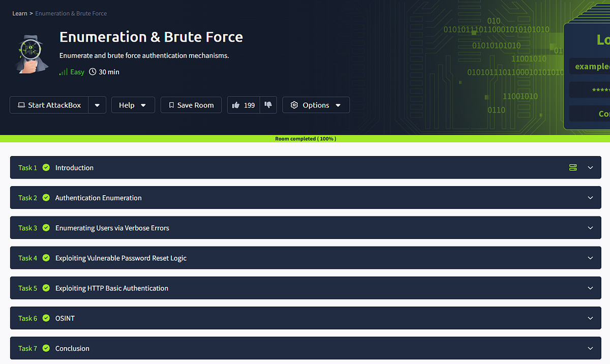Viewport: 610px width, 364px height.
Task: Open the Start AttackBox dropdown arrow
Action: tap(97, 105)
